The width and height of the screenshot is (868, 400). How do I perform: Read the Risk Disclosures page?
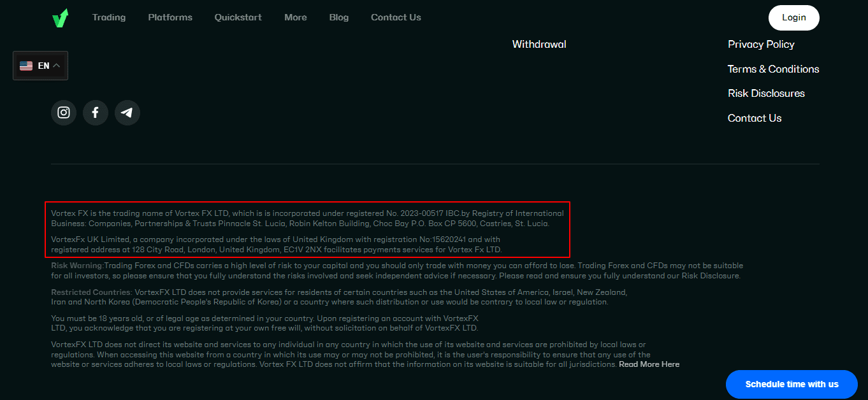(x=766, y=93)
